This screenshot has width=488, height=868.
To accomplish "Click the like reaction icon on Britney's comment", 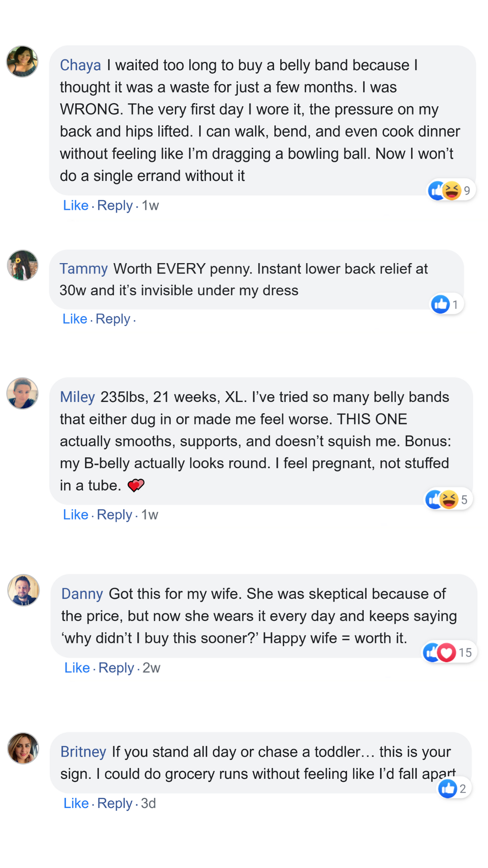I will [447, 788].
